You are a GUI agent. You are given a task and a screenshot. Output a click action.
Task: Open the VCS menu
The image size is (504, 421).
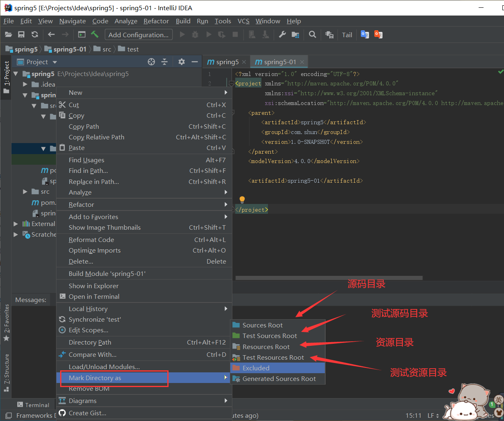coord(243,21)
